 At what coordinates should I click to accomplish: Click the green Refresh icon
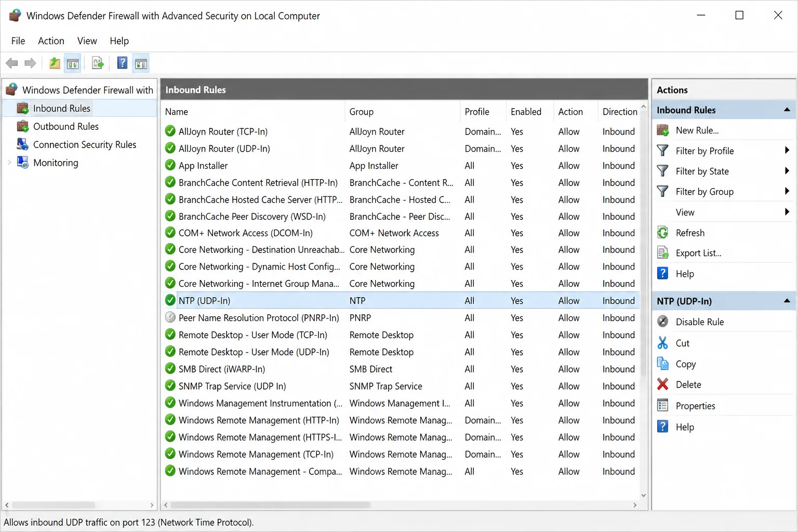663,233
